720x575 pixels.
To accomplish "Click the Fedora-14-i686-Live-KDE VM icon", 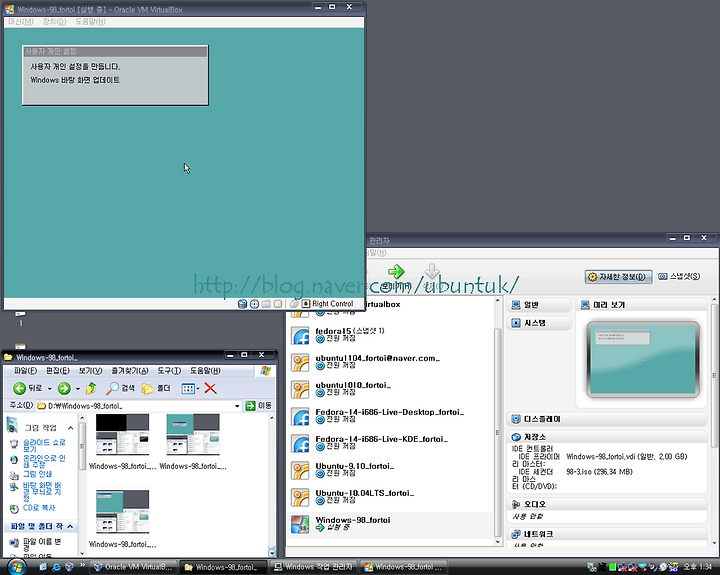I will pyautogui.click(x=300, y=444).
